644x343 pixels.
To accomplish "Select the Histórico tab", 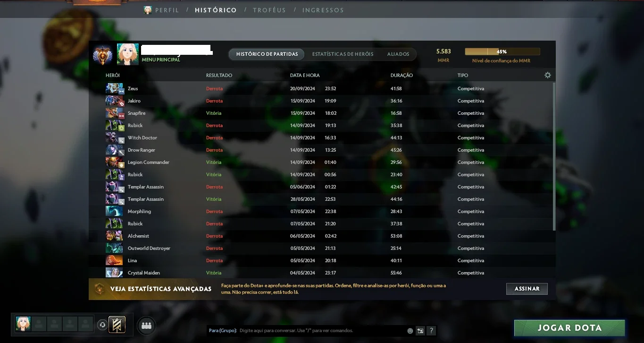I will click(216, 10).
